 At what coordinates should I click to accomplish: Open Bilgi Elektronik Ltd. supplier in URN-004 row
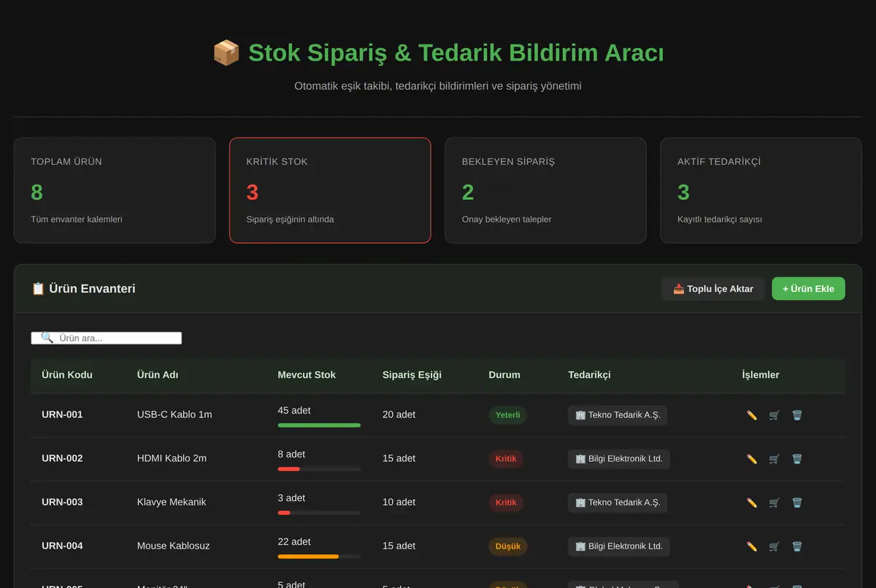(x=619, y=546)
